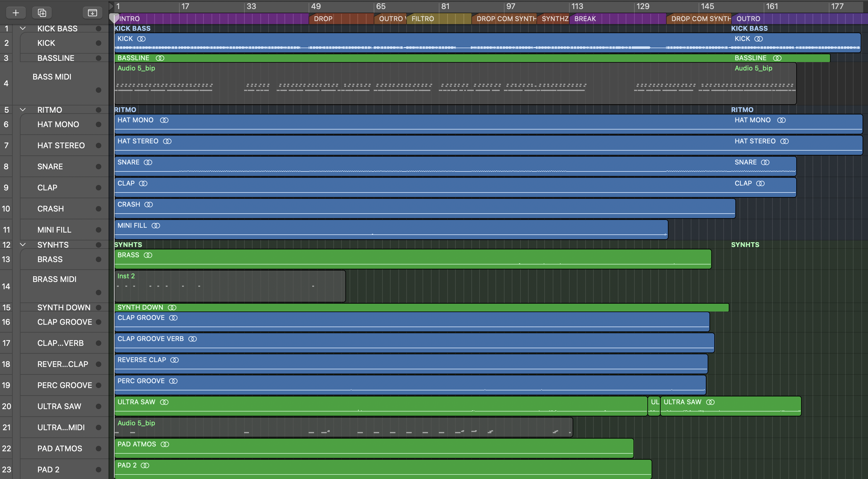Click the duplicate track icon
The width and height of the screenshot is (868, 479).
[42, 13]
